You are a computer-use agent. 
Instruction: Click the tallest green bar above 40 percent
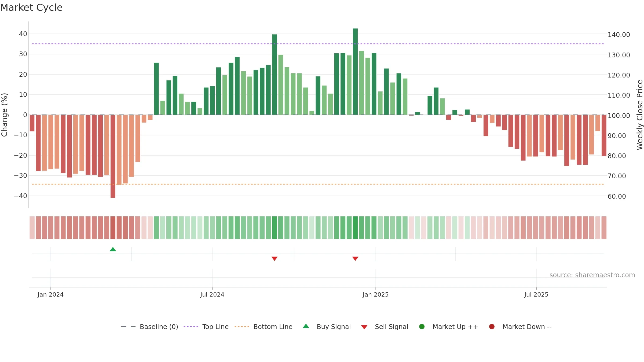click(355, 72)
